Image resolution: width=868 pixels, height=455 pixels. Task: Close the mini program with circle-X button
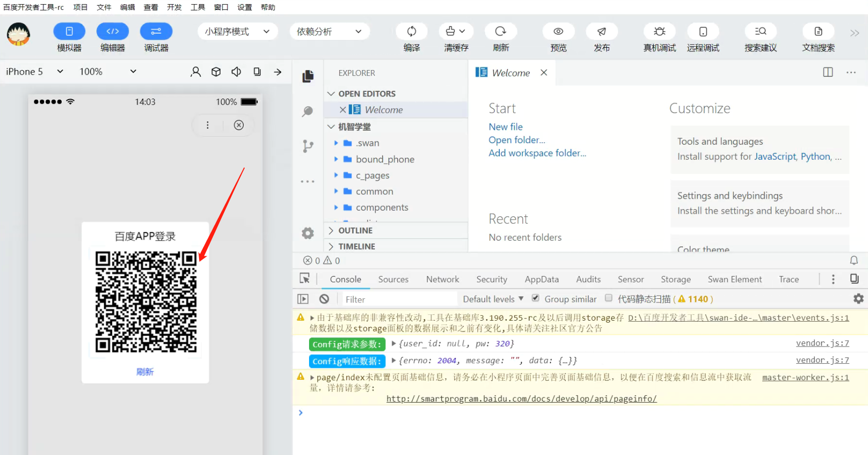[x=239, y=125]
